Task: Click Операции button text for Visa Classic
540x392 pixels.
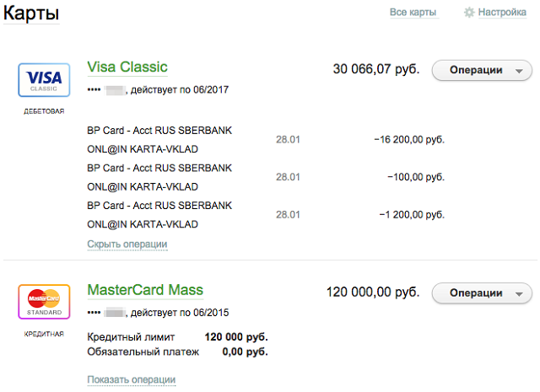Action: [476, 70]
